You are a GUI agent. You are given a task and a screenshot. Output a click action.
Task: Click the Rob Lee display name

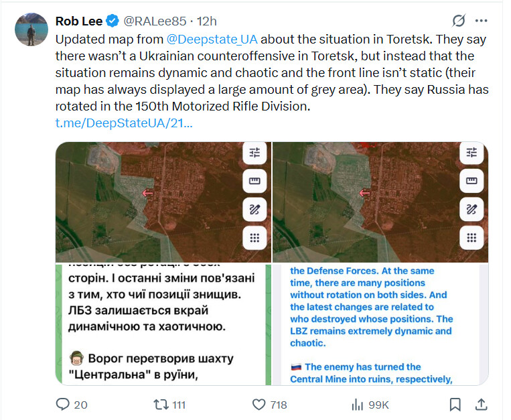click(x=80, y=21)
